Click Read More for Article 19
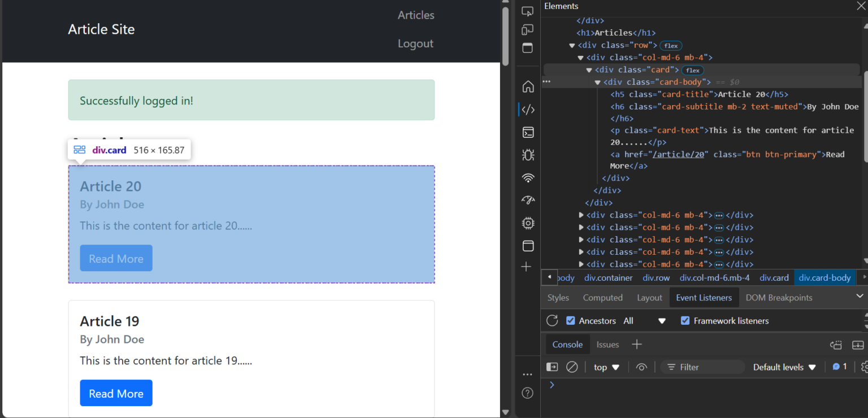Viewport: 868px width, 418px height. click(x=116, y=393)
